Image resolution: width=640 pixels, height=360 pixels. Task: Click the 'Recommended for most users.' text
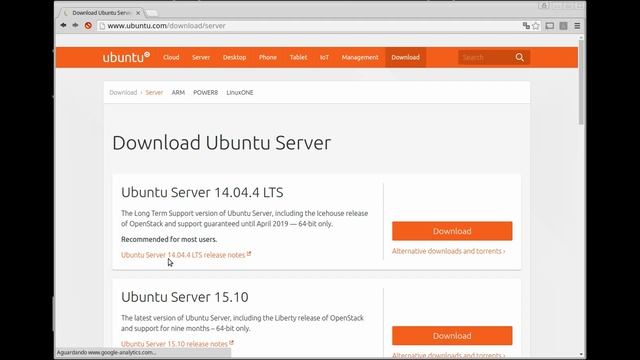tap(169, 239)
